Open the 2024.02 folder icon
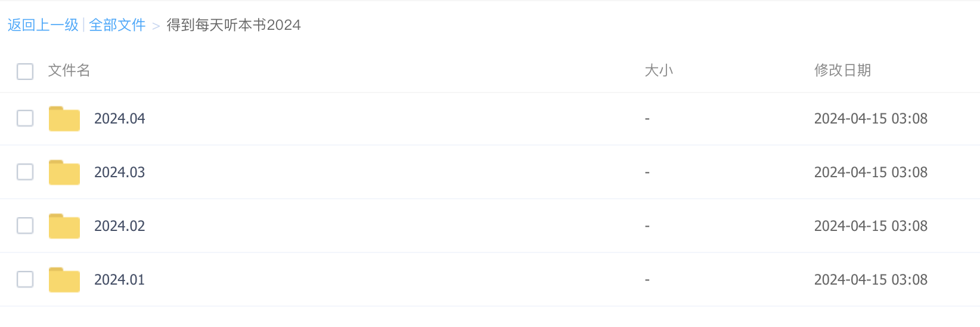980x327 pixels. 64,226
